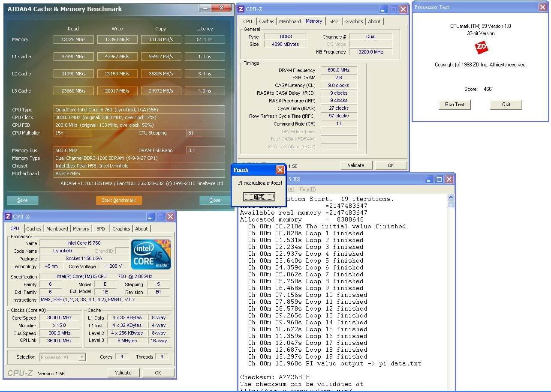Open Caches tab in CPU-Z Memory window
The image size is (551, 392).
tap(266, 21)
